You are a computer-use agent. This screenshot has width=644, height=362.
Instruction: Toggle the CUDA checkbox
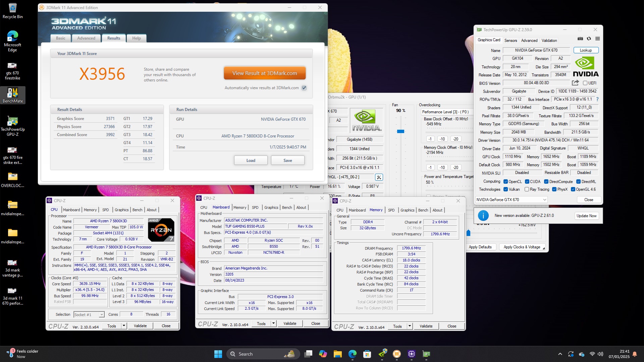pyautogui.click(x=527, y=182)
